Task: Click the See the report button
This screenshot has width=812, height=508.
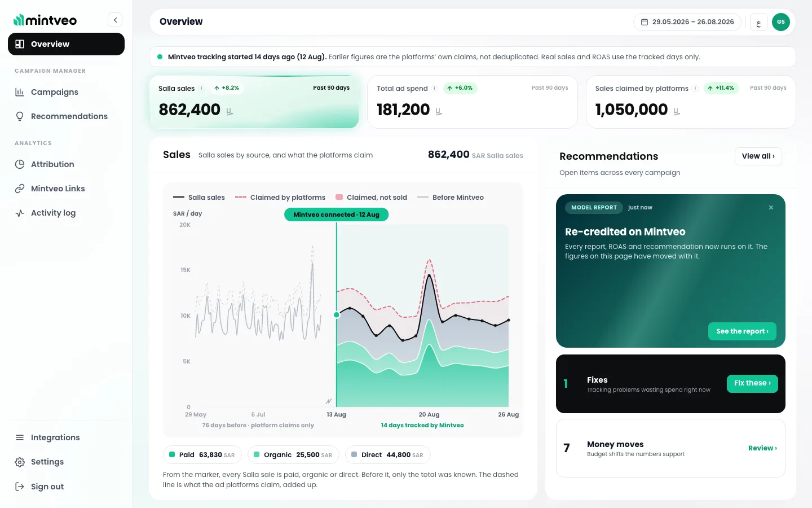Action: [x=742, y=331]
